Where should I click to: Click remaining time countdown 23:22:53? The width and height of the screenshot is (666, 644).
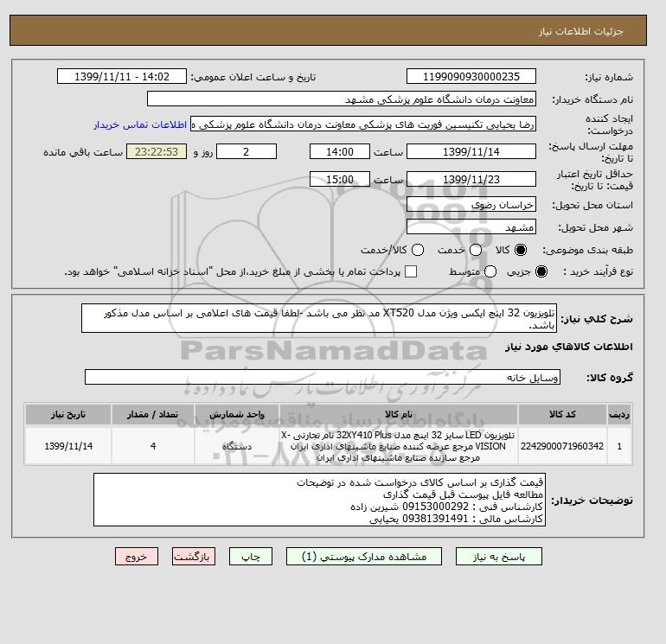(157, 151)
